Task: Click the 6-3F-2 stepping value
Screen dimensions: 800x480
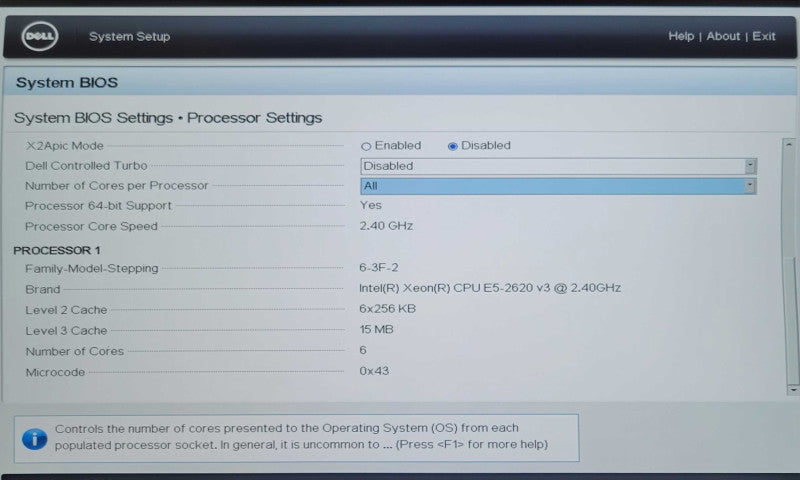Action: [379, 267]
